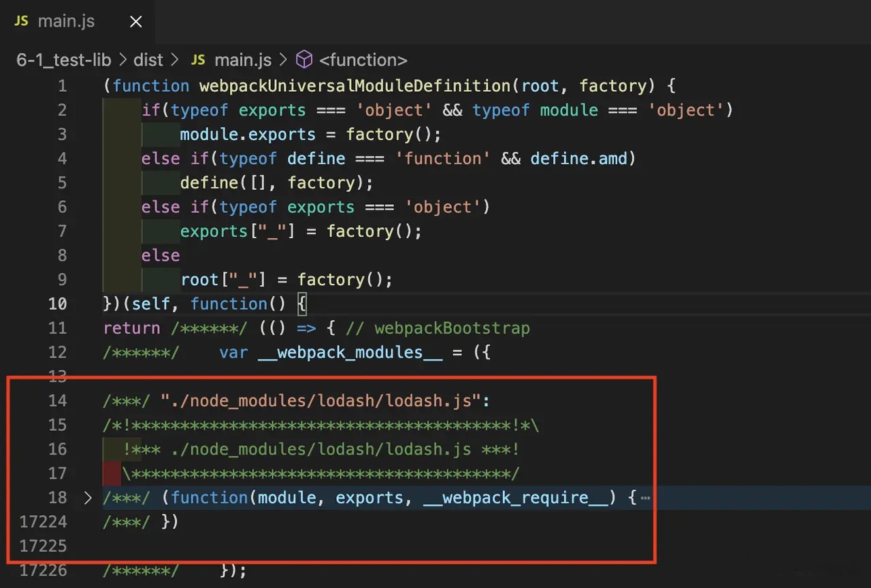
Task: Click the ellipsis fold marker on line 18
Action: pyautogui.click(x=646, y=498)
